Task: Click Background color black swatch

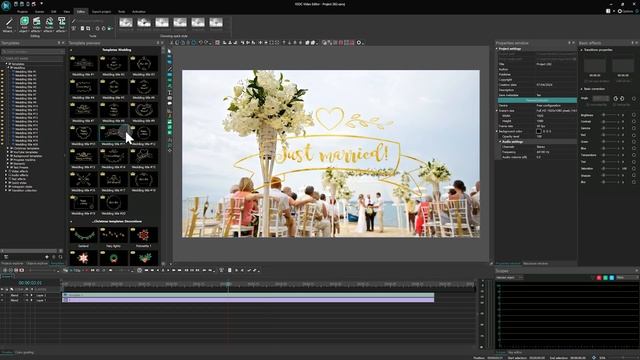Action: click(539, 131)
